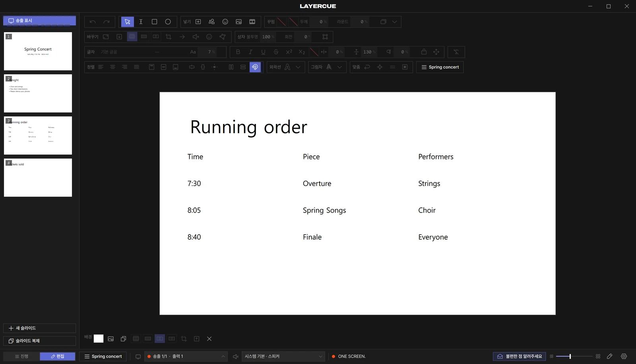Screen dimensions: 636x364
Task: Open Spring concert menu in bottom bar
Action: (103, 356)
